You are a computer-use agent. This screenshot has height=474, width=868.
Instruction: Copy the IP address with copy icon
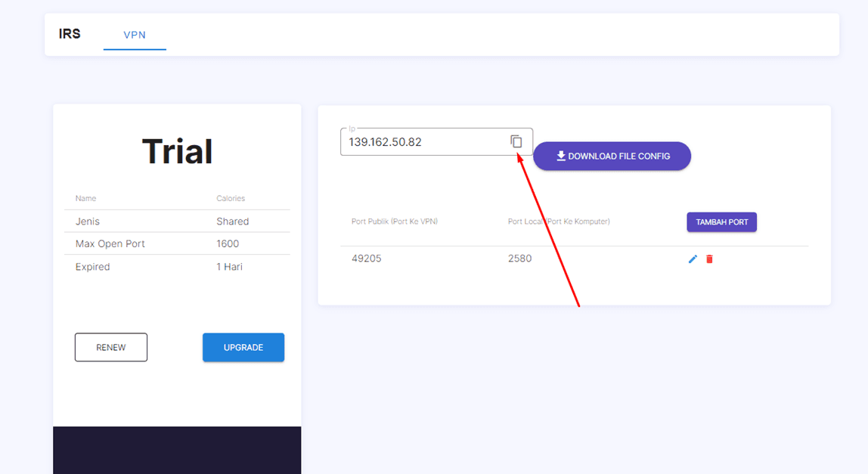click(x=516, y=141)
